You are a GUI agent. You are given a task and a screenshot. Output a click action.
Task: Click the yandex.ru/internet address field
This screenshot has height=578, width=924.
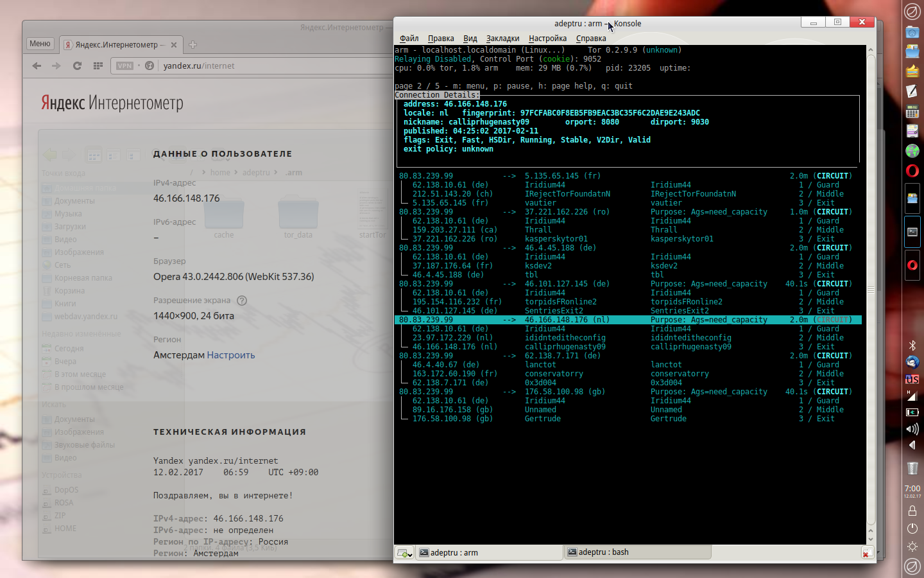(x=199, y=66)
